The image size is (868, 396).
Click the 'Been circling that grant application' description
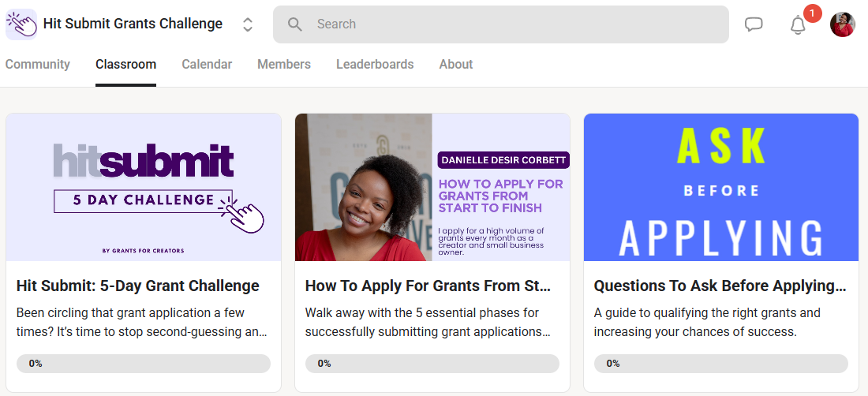pos(142,323)
